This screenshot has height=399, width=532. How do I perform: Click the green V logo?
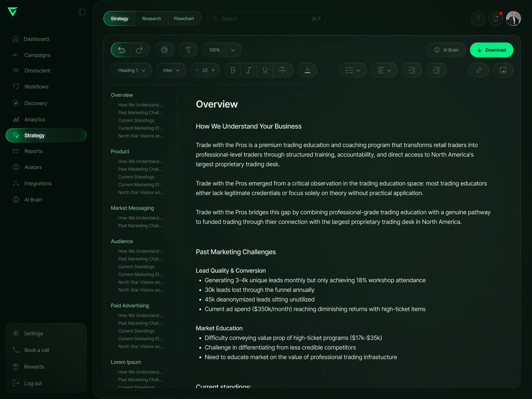pos(12,12)
